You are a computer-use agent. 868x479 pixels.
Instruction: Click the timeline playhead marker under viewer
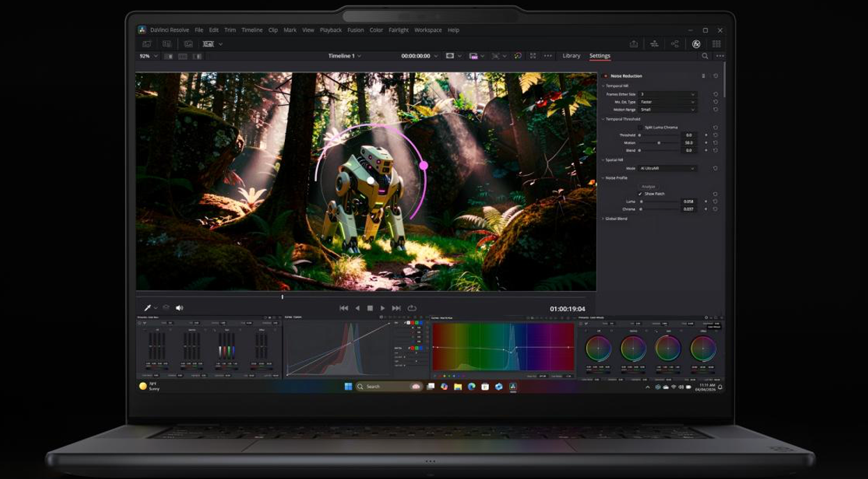282,297
